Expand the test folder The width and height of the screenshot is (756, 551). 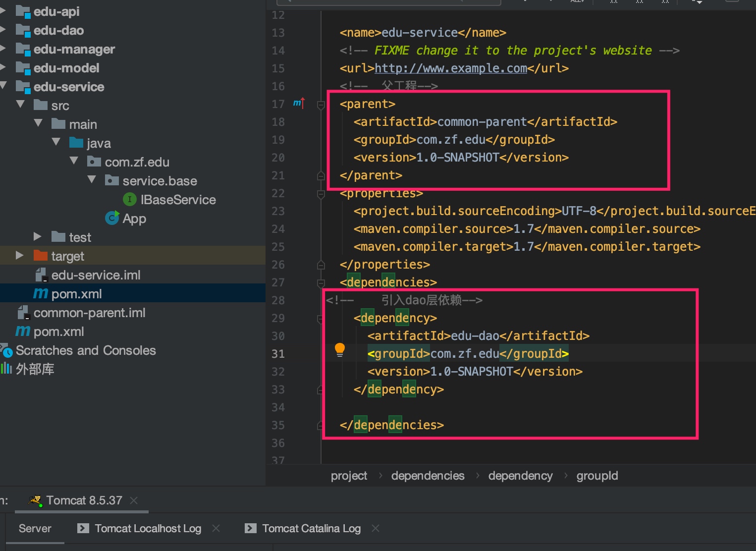coord(38,236)
